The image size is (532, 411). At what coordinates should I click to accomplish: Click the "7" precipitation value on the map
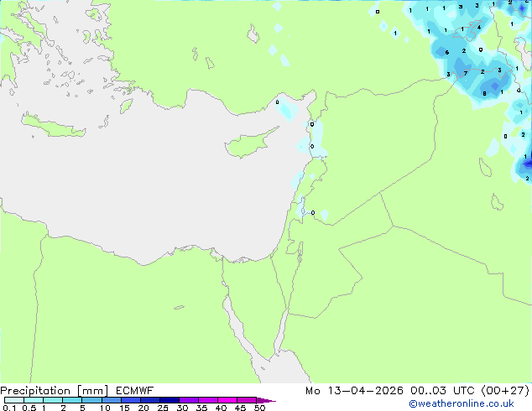466,73
